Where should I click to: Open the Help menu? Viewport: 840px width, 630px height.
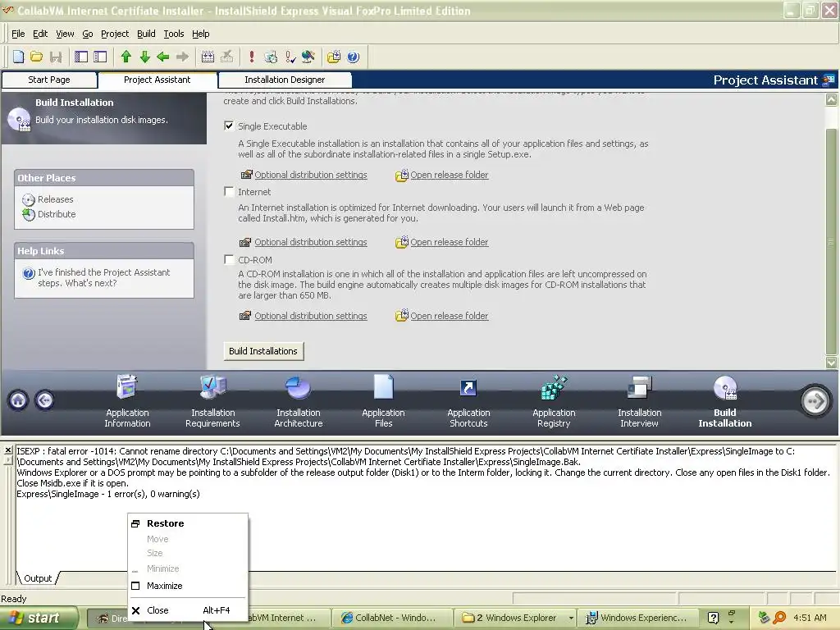[x=201, y=34]
